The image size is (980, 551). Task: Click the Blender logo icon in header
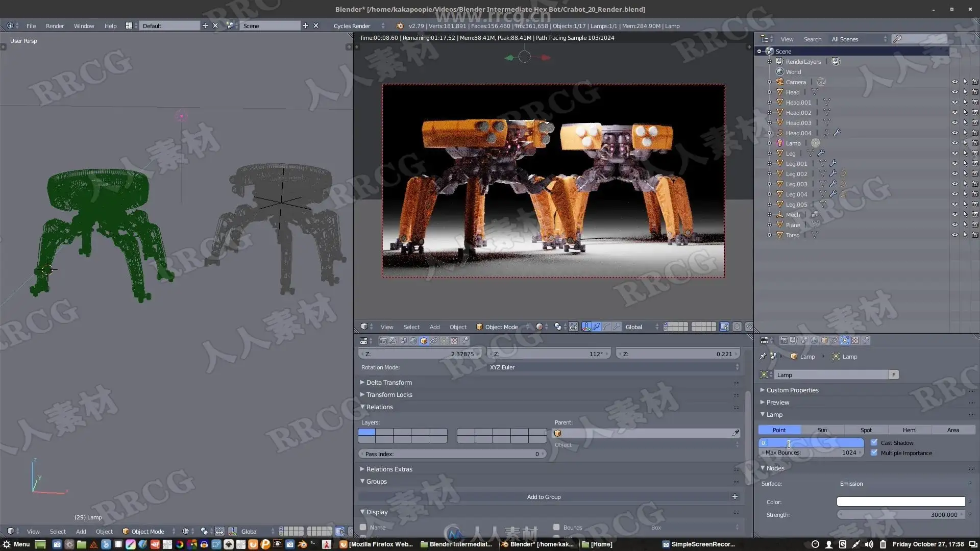click(400, 26)
